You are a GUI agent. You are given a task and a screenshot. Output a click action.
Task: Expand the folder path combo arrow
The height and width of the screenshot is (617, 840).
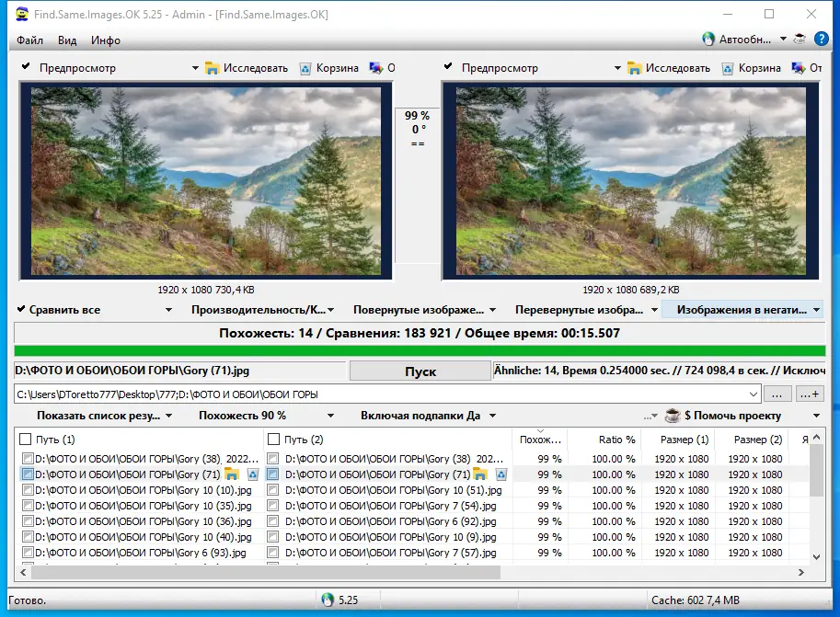click(753, 394)
